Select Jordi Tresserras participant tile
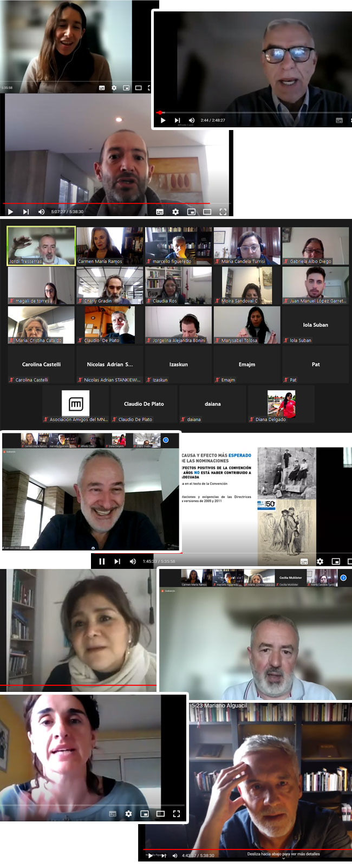The height and width of the screenshot is (868, 352). [41, 245]
